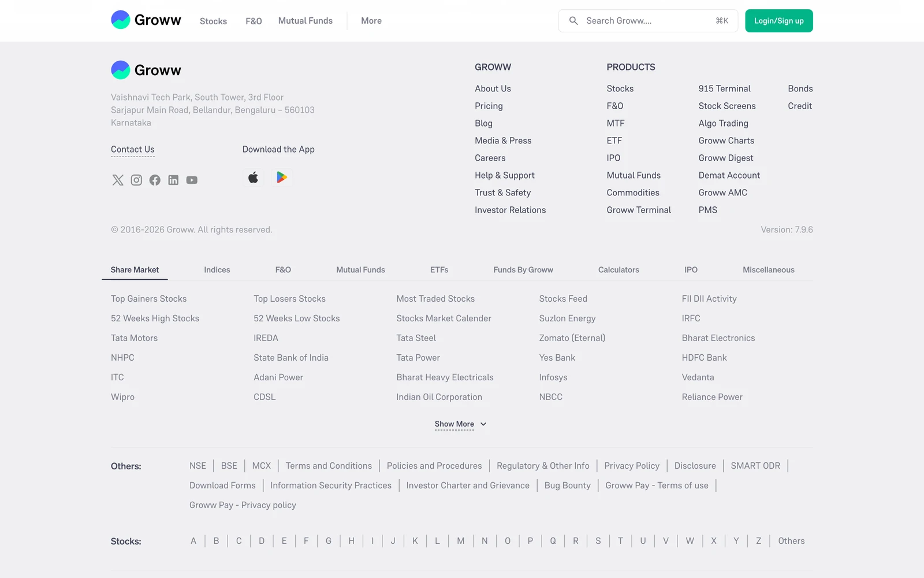The height and width of the screenshot is (578, 924).
Task: Open the Algo Trading link
Action: (x=723, y=123)
